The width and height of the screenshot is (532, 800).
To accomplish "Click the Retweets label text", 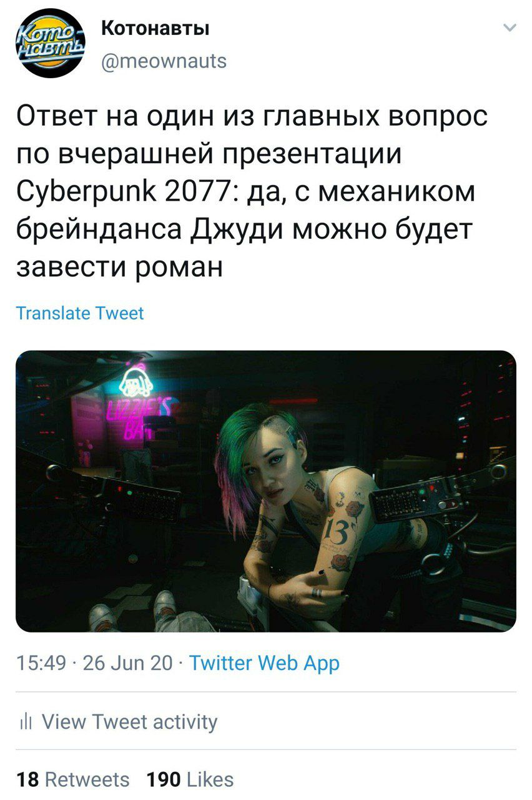I will 88,779.
